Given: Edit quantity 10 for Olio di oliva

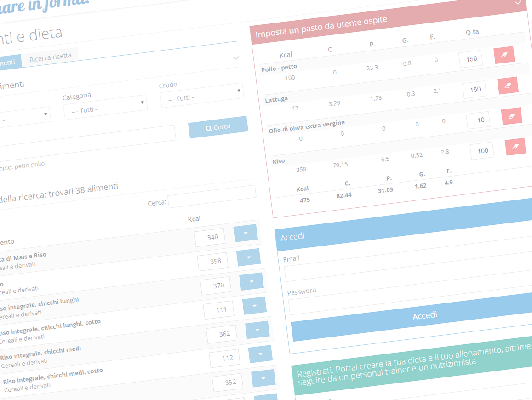Looking at the screenshot, I should [478, 120].
